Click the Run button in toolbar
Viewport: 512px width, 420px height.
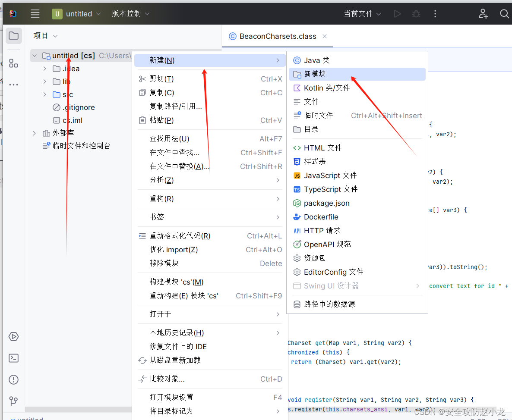[x=398, y=14]
